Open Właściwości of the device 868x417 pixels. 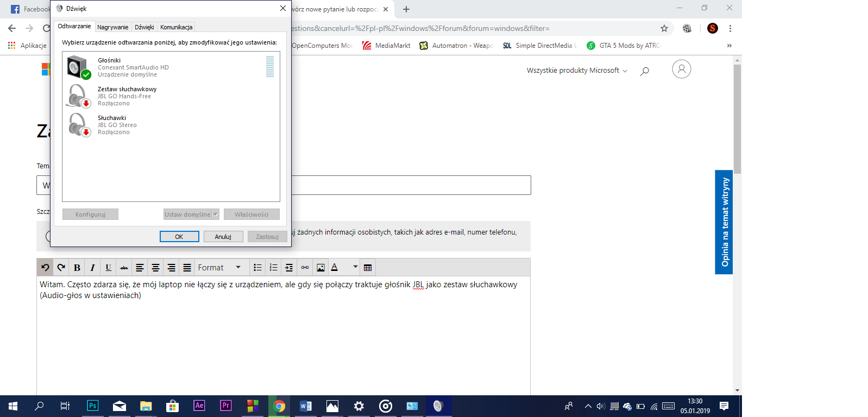(251, 214)
